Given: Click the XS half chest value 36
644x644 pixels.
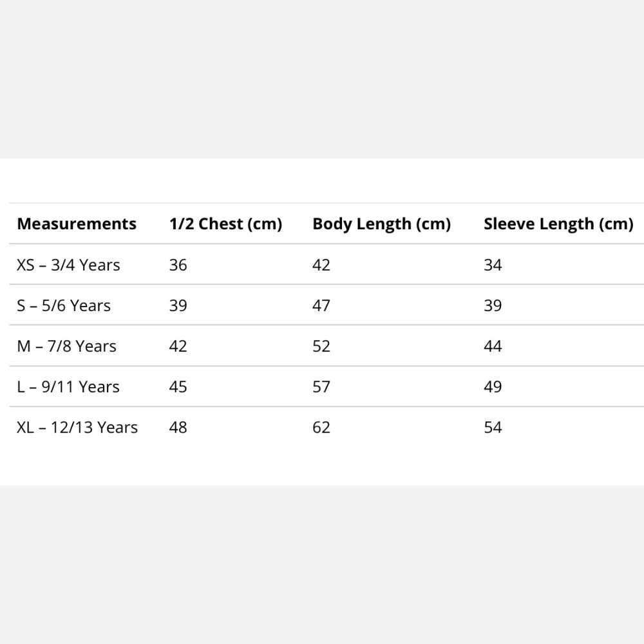Looking at the screenshot, I should 178,265.
